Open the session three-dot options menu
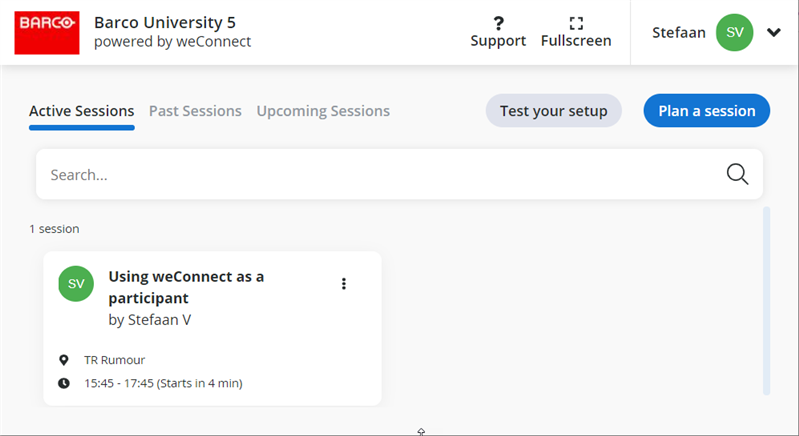Viewport: 799px width, 436px height. tap(344, 284)
